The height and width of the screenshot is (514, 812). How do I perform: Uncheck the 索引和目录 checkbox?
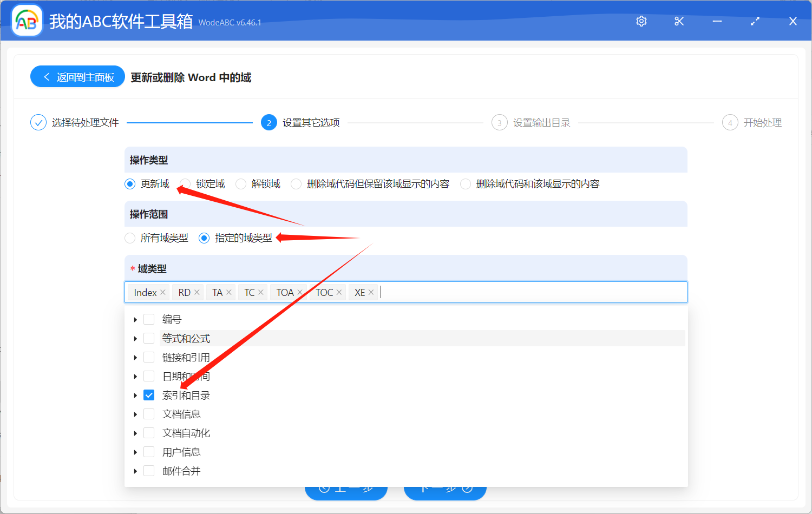pos(149,395)
